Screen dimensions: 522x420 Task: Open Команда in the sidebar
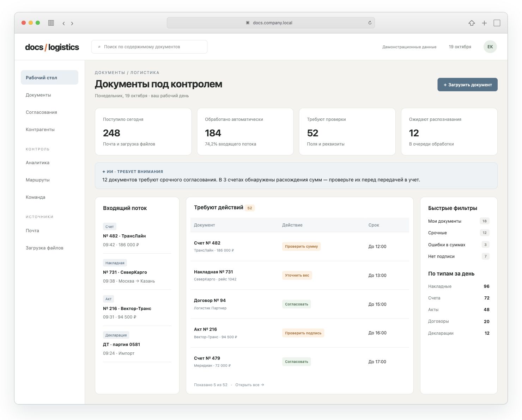coord(49,197)
